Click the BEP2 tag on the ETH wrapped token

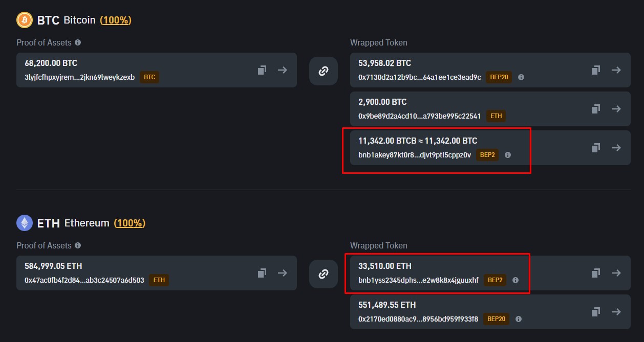tap(495, 280)
